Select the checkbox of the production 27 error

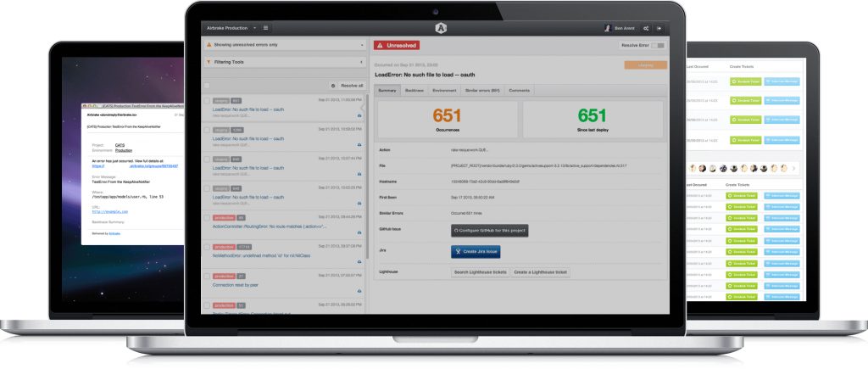[207, 276]
